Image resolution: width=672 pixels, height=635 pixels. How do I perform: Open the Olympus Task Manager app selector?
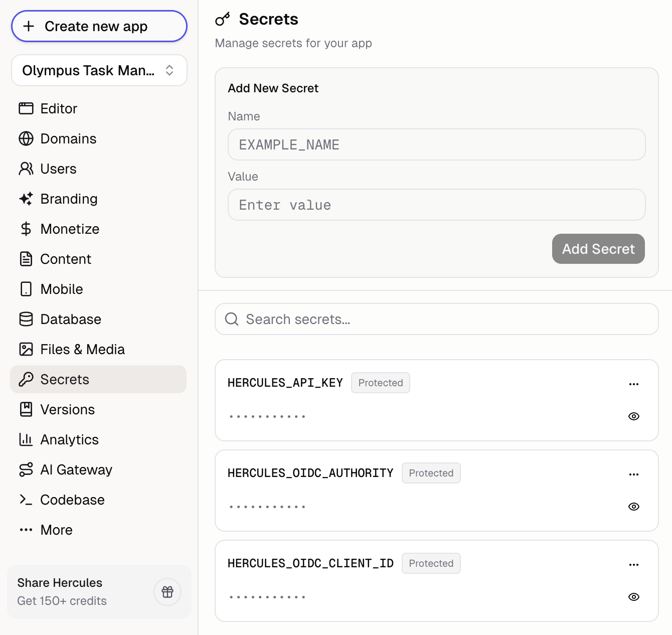pos(99,70)
